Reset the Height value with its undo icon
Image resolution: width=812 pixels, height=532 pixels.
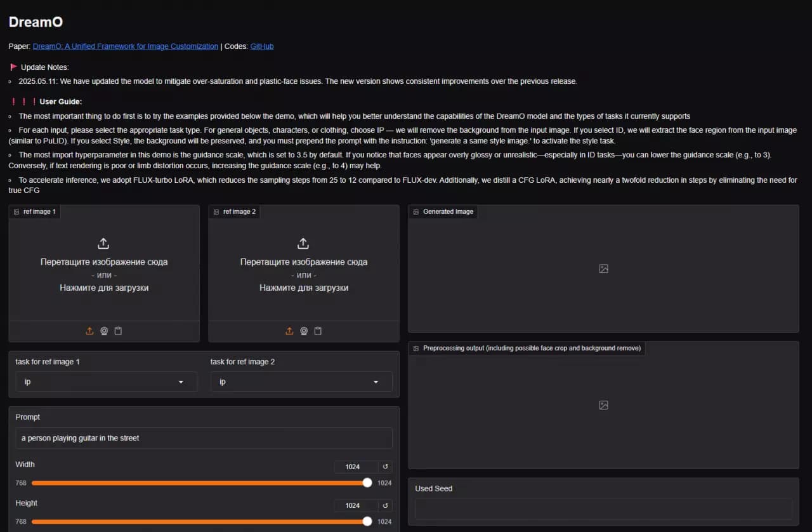[x=385, y=505]
